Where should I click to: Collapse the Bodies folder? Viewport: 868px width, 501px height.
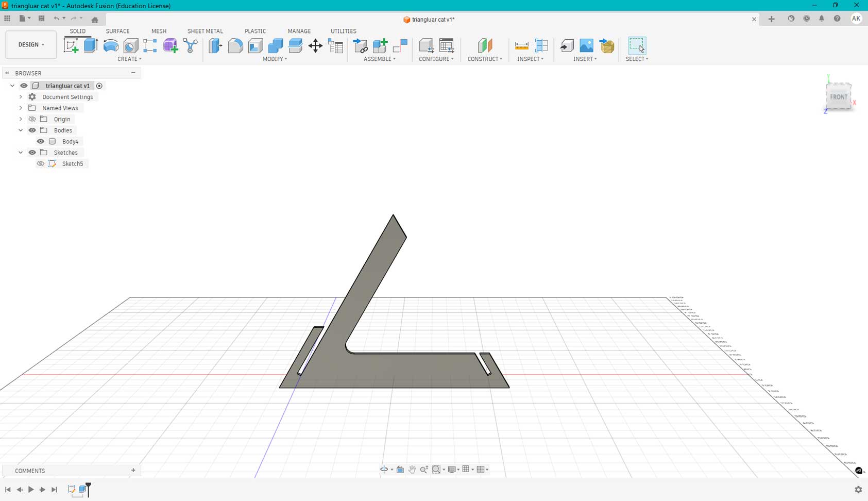[20, 130]
